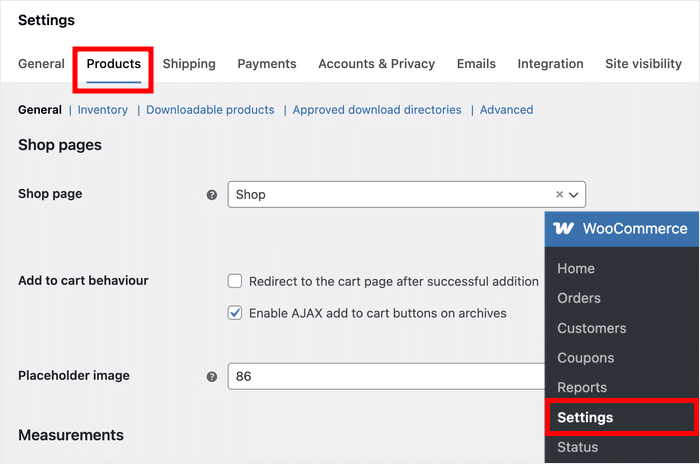Open the Advanced subsection link

pyautogui.click(x=506, y=110)
